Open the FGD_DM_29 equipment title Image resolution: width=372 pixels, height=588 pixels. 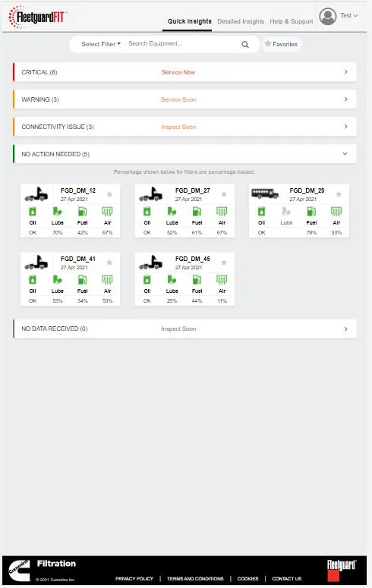pyautogui.click(x=307, y=190)
